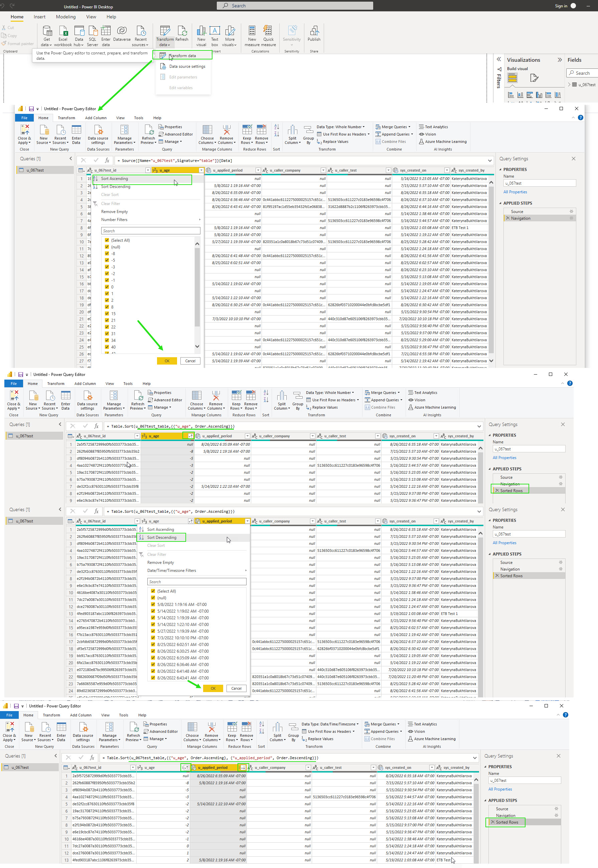Click Remove Columns in topmost Power Query Editor

[227, 135]
